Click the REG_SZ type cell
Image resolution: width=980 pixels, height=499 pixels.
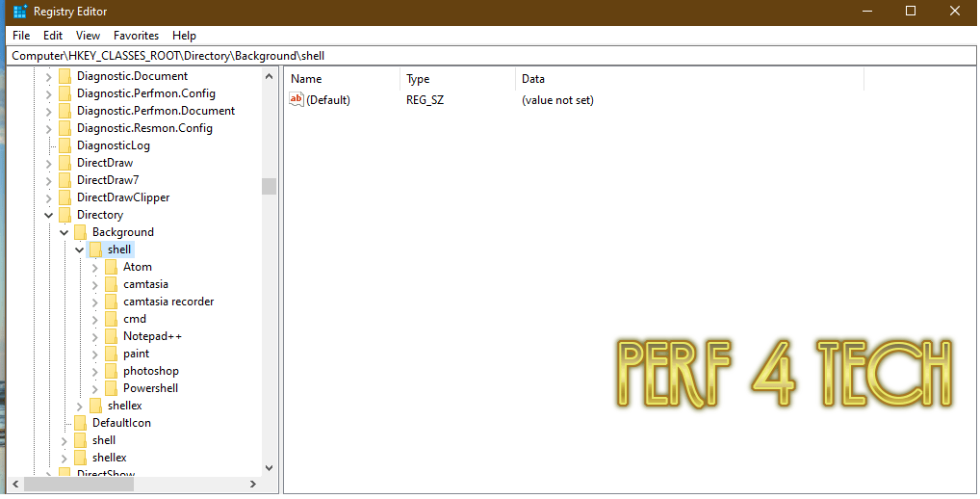coord(425,100)
